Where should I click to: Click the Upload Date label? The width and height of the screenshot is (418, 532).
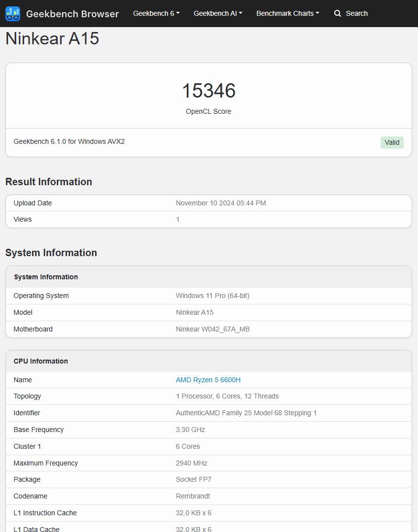(33, 203)
